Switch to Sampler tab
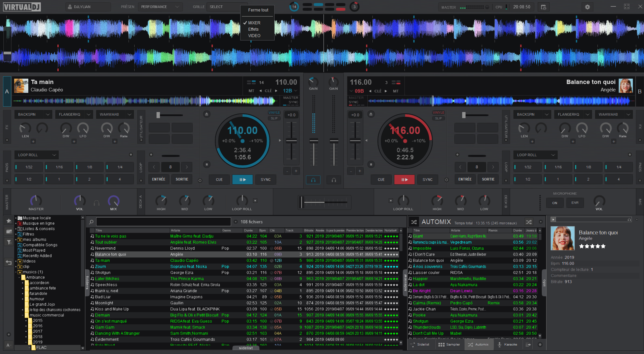 449,345
